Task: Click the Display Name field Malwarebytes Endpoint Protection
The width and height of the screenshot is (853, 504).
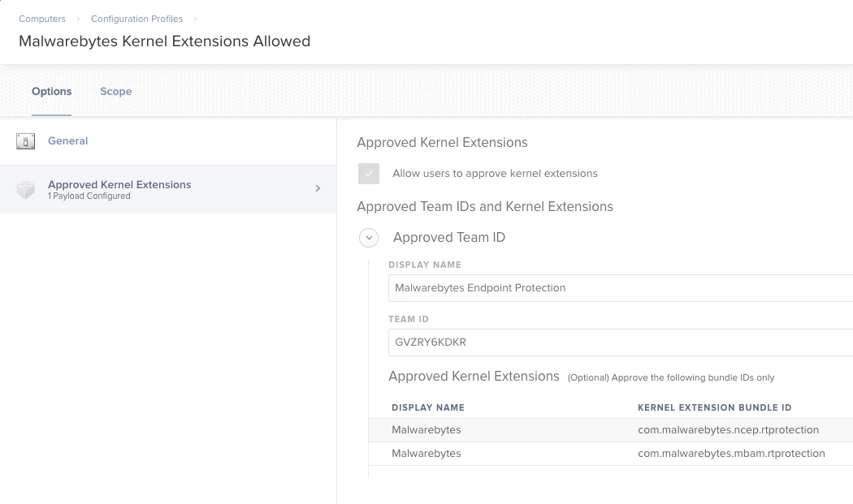Action: click(621, 288)
